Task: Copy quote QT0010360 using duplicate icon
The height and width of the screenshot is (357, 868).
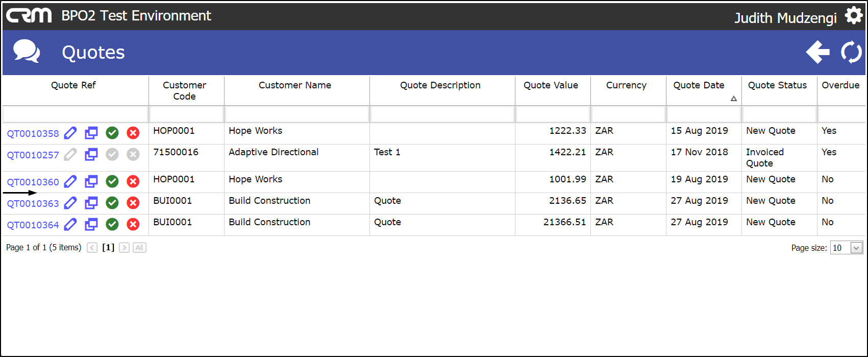Action: (91, 181)
